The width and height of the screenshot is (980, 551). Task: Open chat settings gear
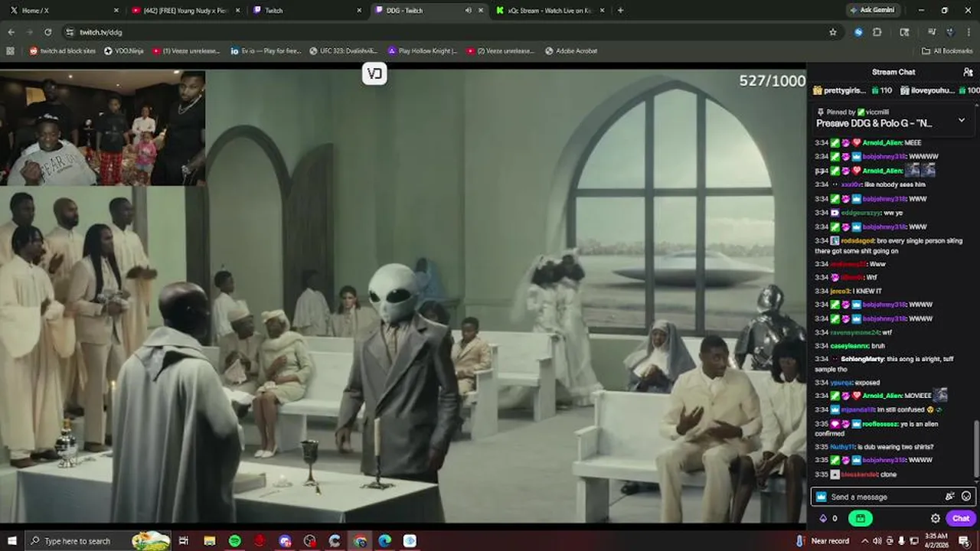pyautogui.click(x=936, y=518)
